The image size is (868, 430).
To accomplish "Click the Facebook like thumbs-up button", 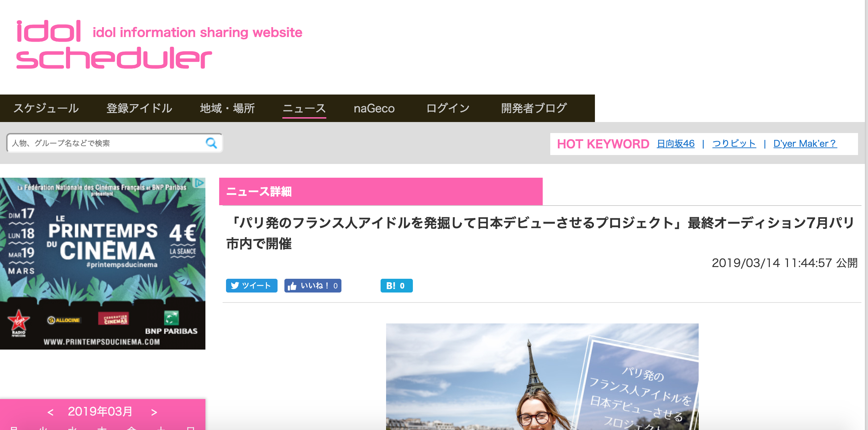I will pos(313,286).
